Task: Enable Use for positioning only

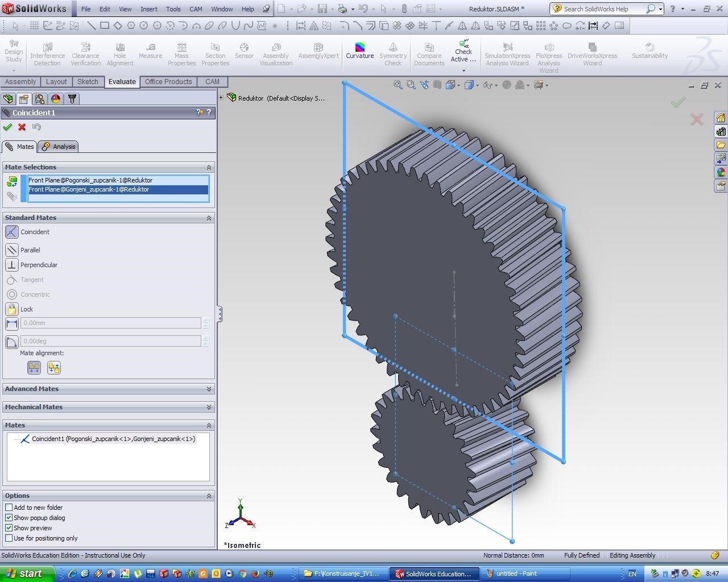Action: click(9, 538)
